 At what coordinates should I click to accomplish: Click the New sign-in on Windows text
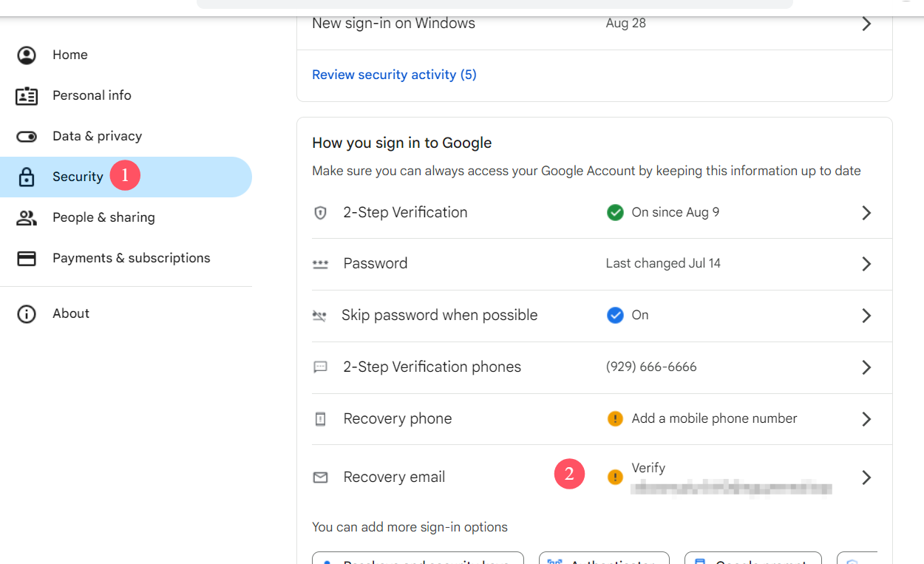pyautogui.click(x=393, y=24)
